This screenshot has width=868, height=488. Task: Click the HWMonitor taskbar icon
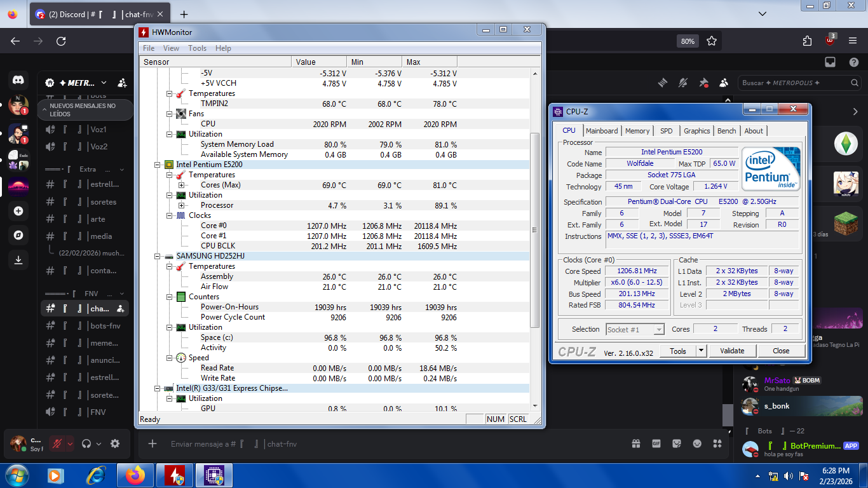click(x=175, y=475)
